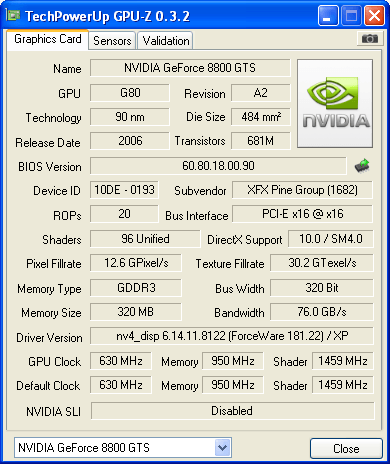Click the camera screenshot icon

tap(370, 39)
